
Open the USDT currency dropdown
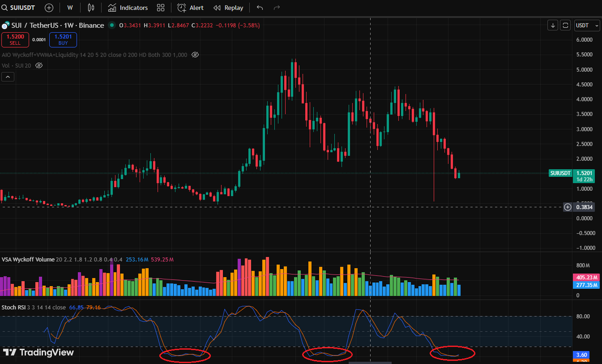(x=587, y=25)
